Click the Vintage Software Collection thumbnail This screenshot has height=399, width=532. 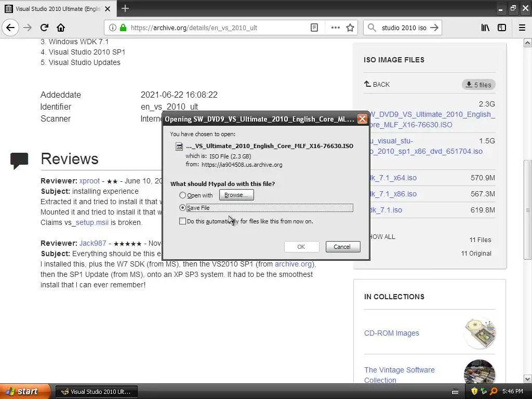[x=480, y=372]
